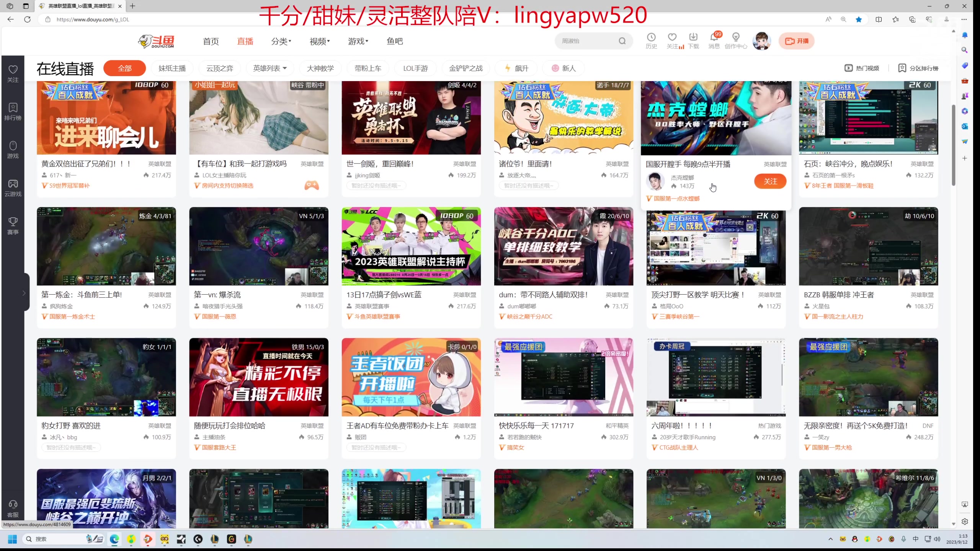Open 王者饭团开播啦 thumbnail
This screenshot has width=980, height=551.
(411, 377)
